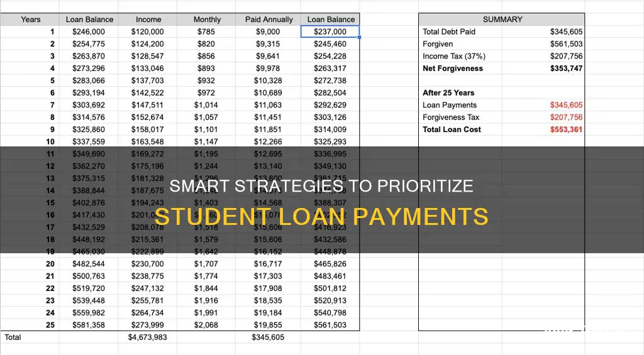Select year 1 loan balance $246,000

(x=88, y=31)
